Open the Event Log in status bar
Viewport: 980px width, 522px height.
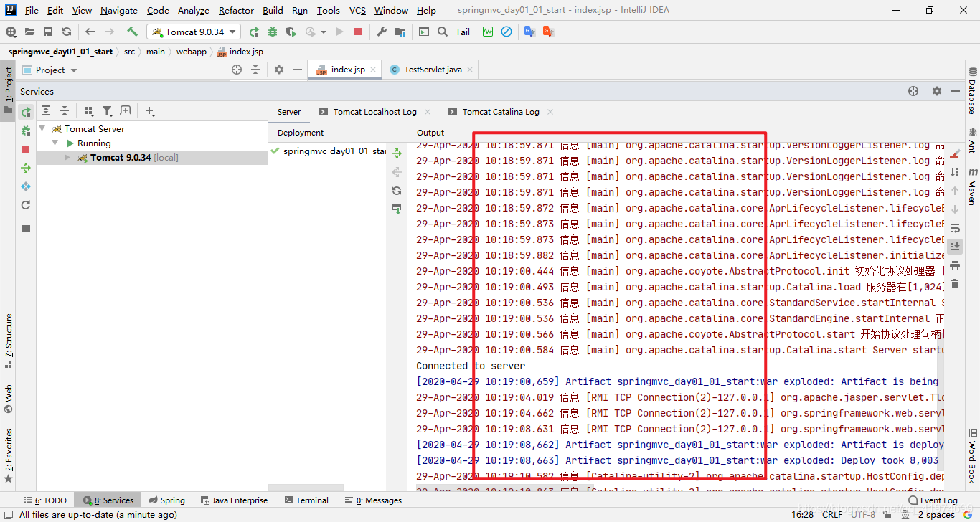click(x=933, y=500)
